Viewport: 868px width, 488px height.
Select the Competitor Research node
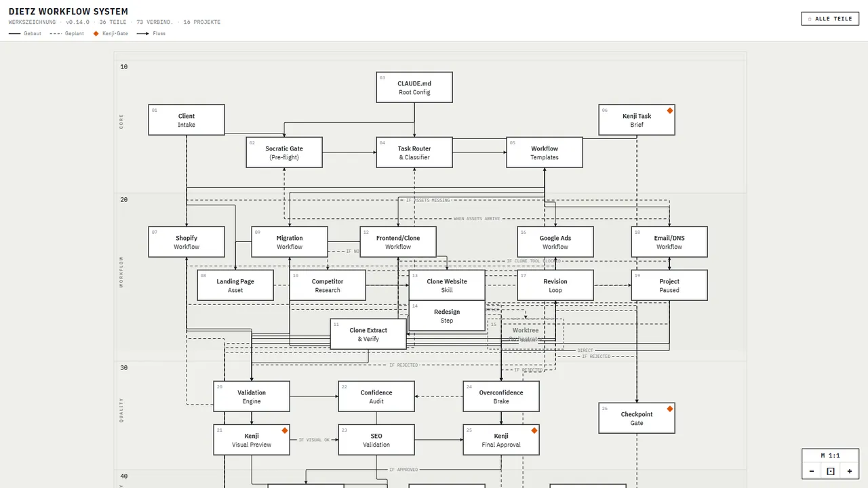pyautogui.click(x=328, y=285)
